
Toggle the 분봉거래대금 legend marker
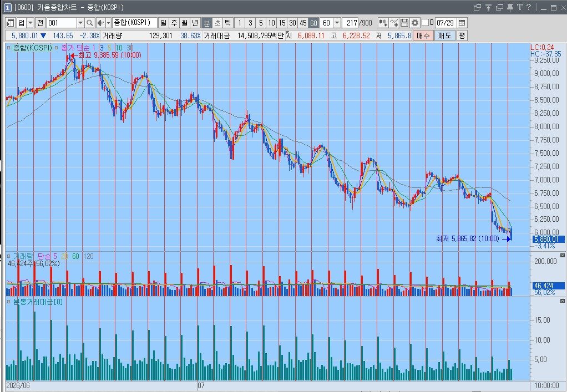(x=9, y=301)
